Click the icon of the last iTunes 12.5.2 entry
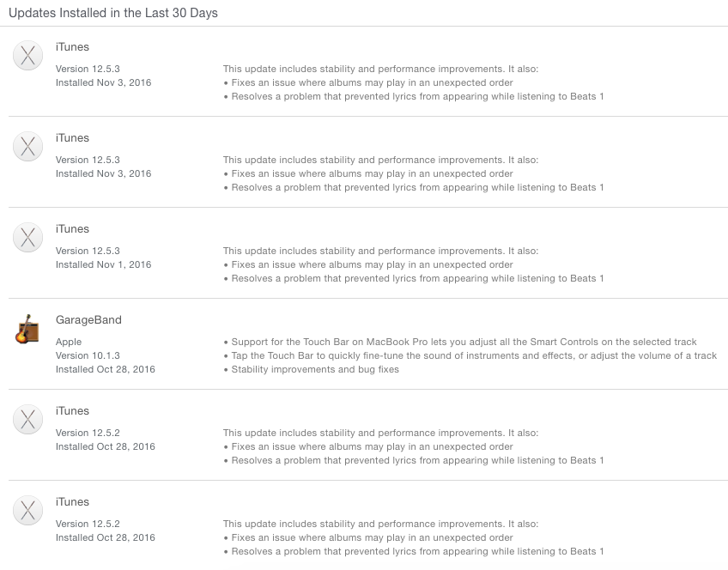The height and width of the screenshot is (570, 728). click(x=27, y=511)
